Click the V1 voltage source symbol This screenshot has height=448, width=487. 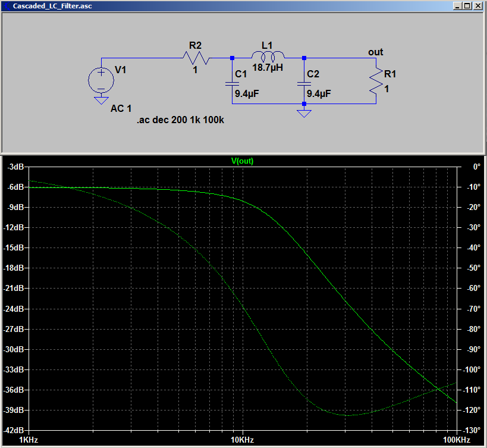101,80
